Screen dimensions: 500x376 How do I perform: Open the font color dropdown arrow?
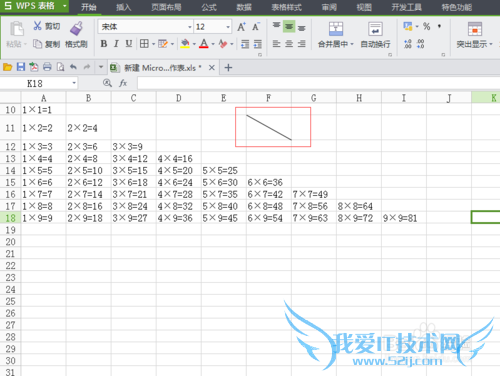tap(213, 44)
